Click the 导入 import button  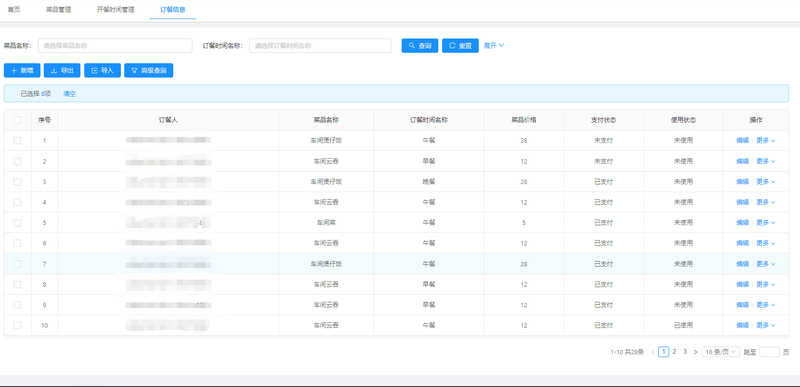102,70
